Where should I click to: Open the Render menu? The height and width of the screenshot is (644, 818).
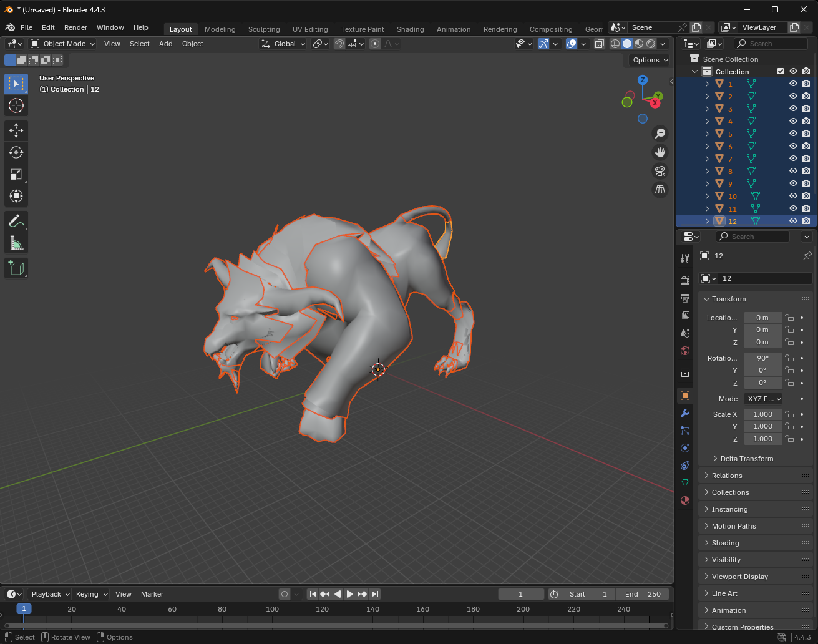point(75,27)
